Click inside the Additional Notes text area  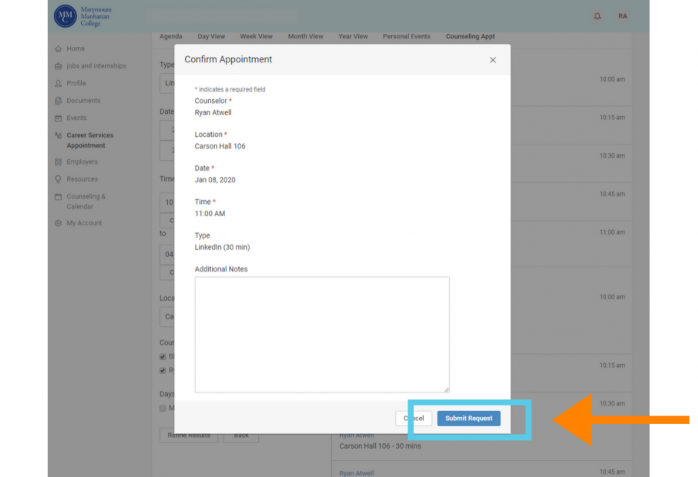(x=321, y=334)
